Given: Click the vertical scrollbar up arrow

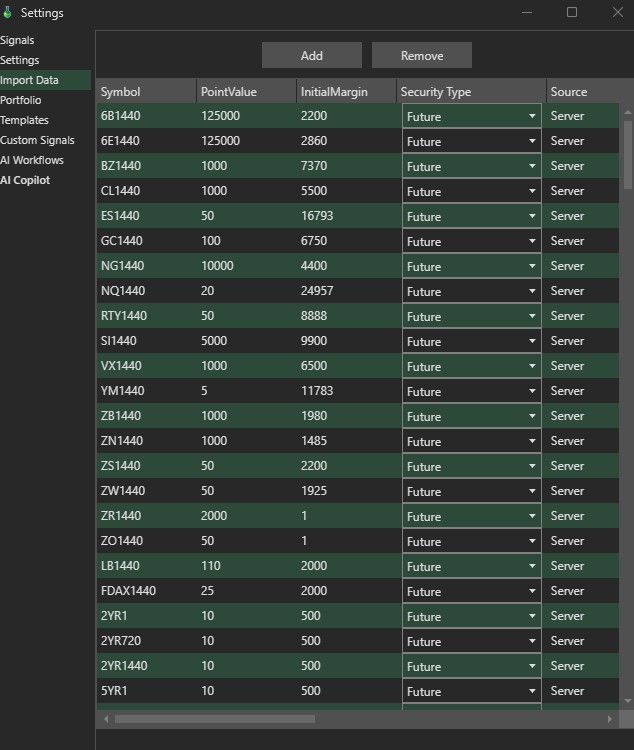Looking at the screenshot, I should pyautogui.click(x=628, y=112).
